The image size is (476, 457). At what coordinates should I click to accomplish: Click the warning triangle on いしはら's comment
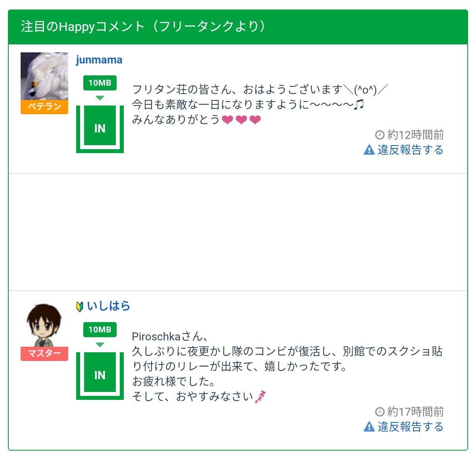point(369,427)
